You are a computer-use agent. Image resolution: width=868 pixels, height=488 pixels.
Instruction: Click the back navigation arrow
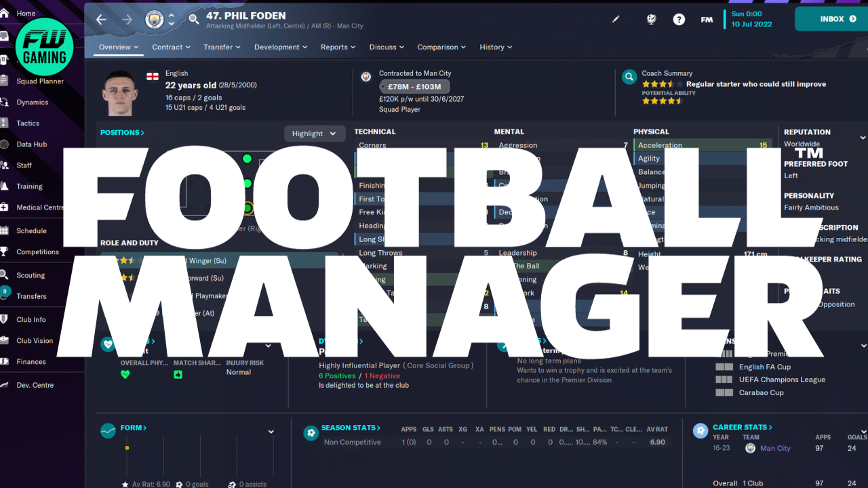101,20
